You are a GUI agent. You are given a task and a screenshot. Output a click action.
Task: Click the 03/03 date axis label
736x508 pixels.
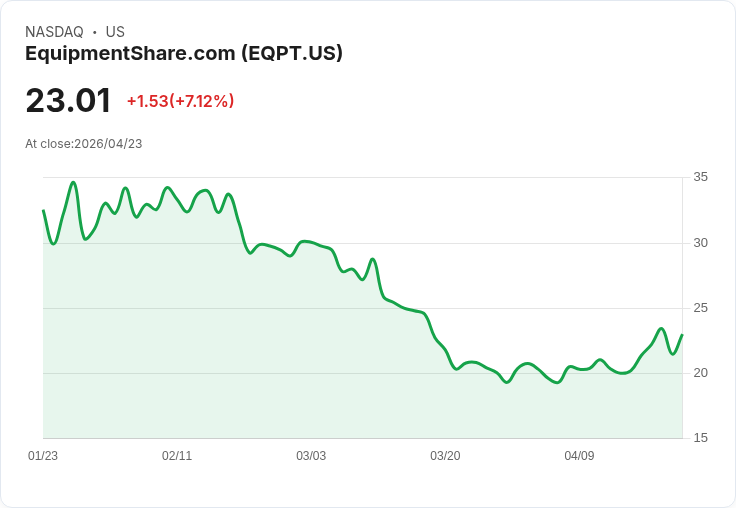coord(311,456)
